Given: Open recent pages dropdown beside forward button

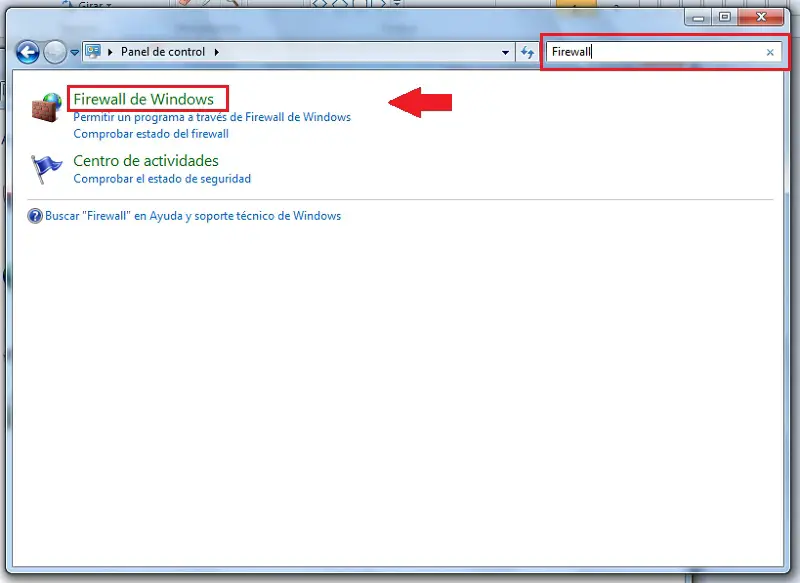Looking at the screenshot, I should (x=74, y=53).
